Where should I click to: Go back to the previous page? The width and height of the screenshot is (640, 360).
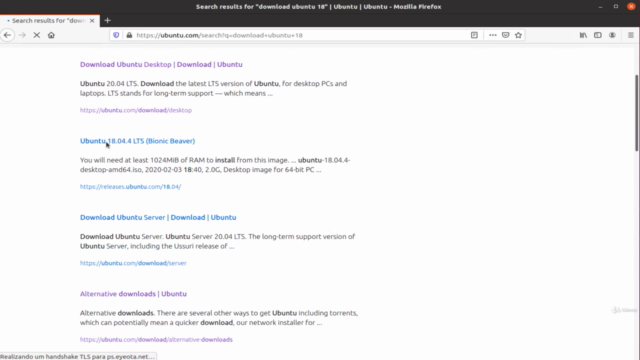[x=7, y=35]
